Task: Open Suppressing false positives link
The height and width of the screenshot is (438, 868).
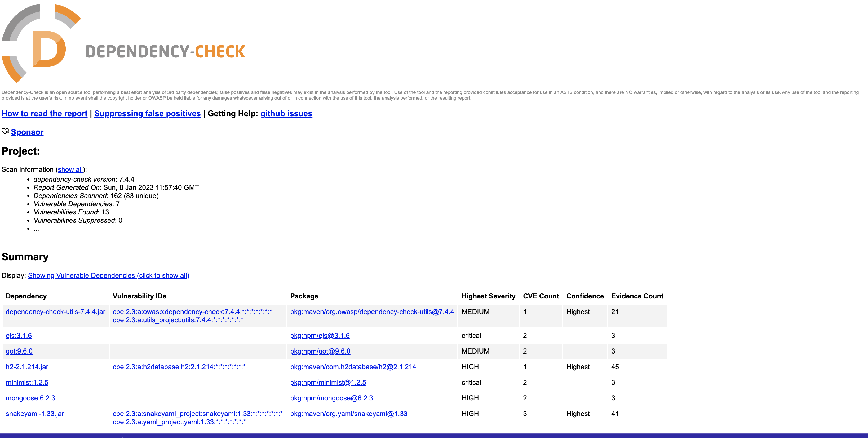Action: (147, 113)
